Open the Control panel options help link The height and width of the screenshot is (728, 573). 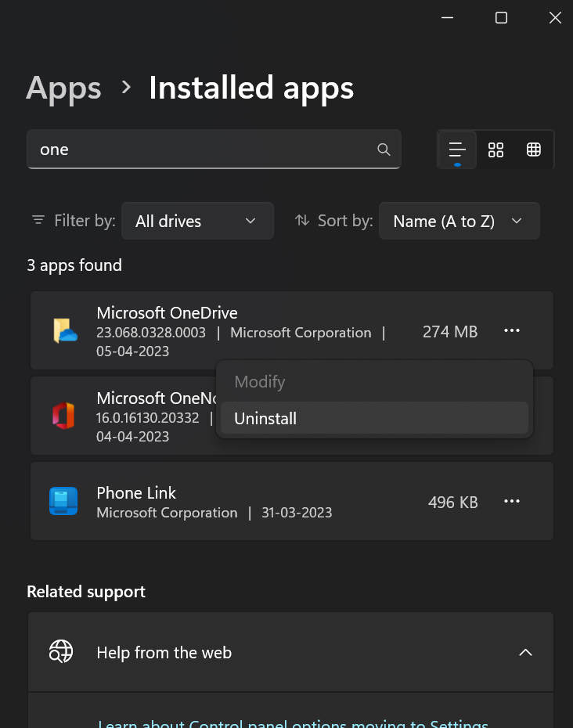coord(293,723)
